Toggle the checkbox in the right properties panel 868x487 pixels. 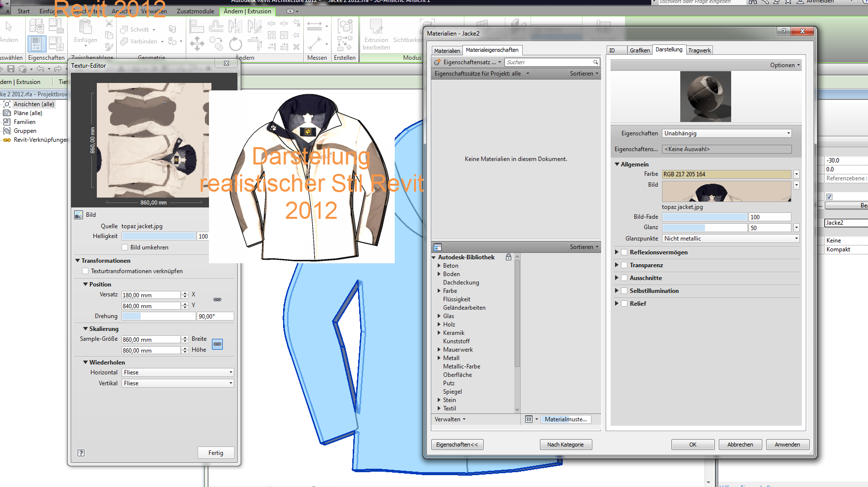[x=829, y=197]
